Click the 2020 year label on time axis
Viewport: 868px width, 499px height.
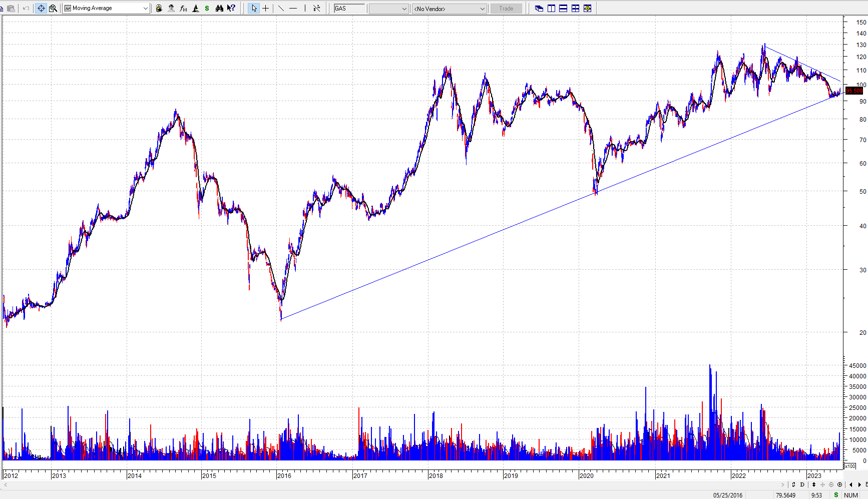(586, 475)
